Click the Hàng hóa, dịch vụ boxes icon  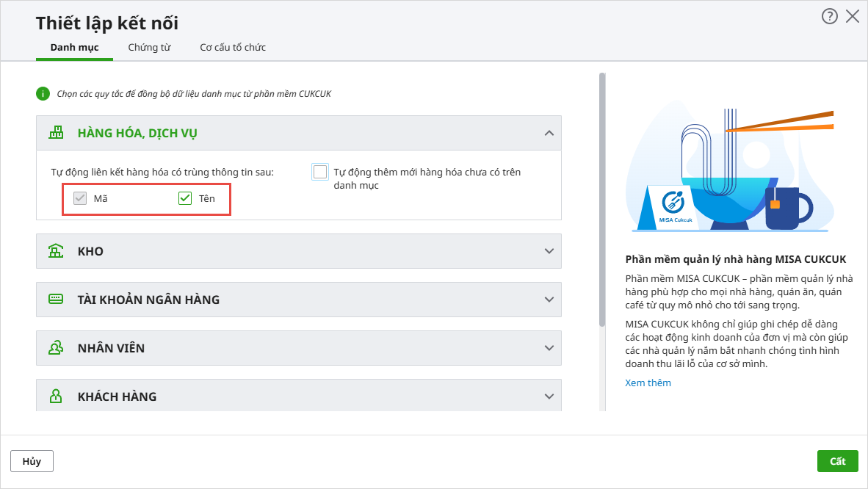[x=57, y=133]
